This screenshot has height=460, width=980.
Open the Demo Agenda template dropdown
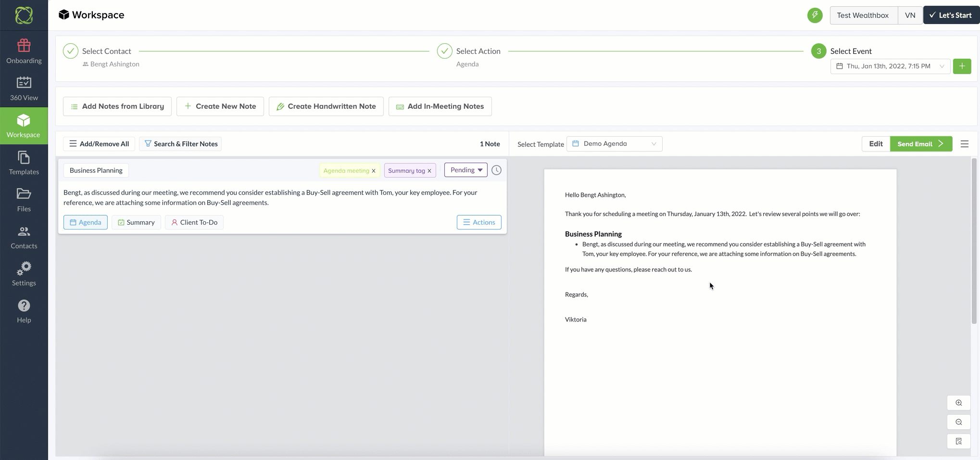[614, 144]
